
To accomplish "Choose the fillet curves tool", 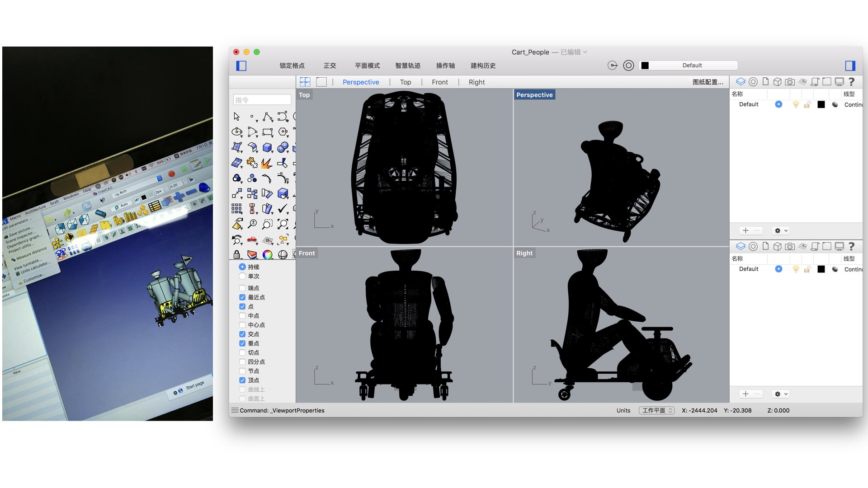I will click(267, 178).
